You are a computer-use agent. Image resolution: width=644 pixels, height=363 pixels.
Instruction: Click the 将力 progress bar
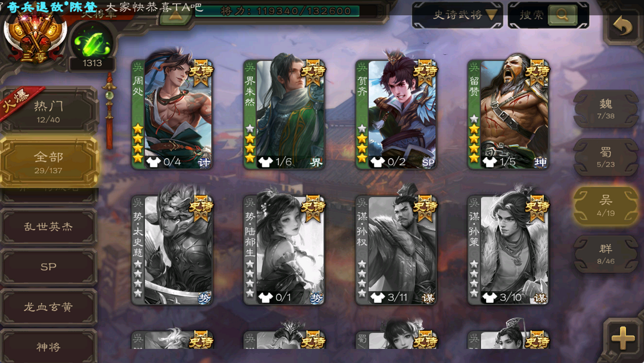278,11
